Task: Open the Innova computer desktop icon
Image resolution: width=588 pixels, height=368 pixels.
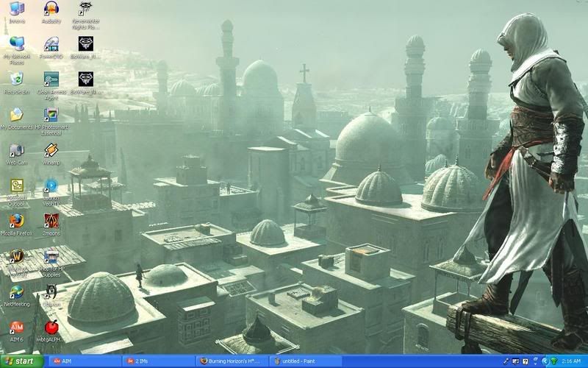Action: point(16,13)
